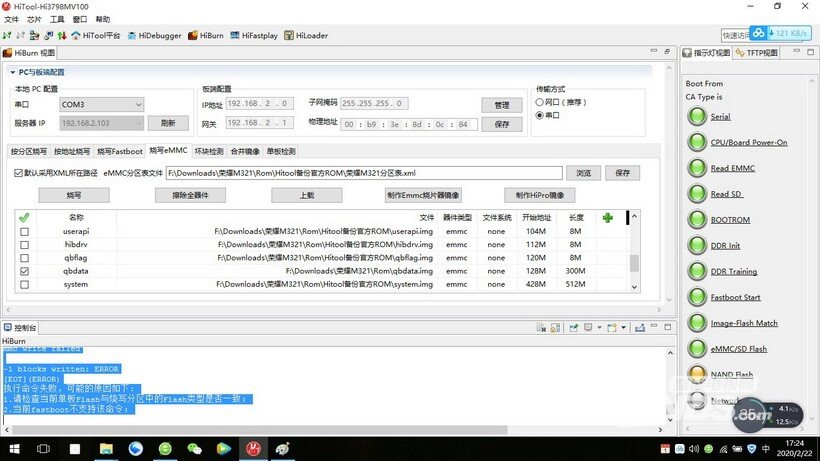Open Windows Start menu
Viewport: 820px width, 461px height.
tap(15, 449)
